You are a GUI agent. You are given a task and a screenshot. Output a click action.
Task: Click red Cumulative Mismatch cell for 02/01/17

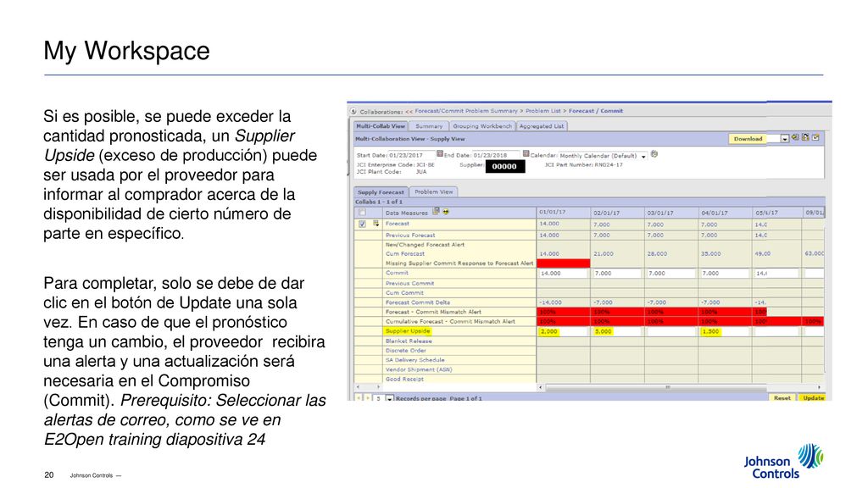pyautogui.click(x=617, y=321)
